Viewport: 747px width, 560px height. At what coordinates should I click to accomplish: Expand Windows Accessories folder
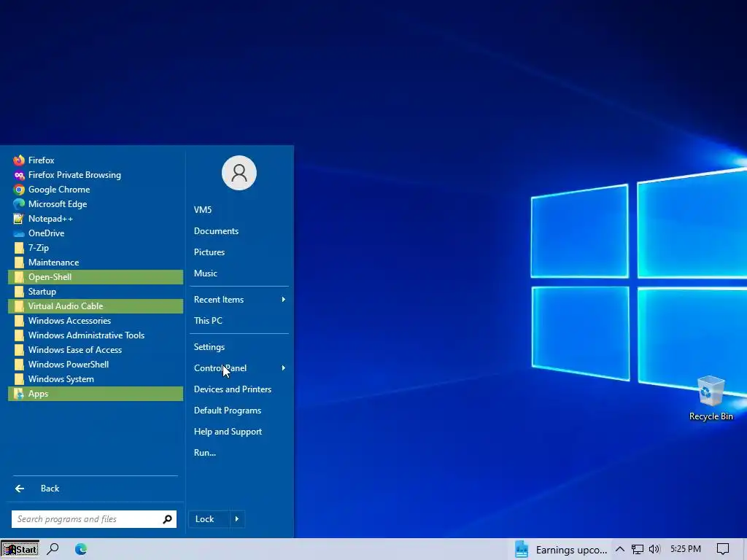point(96,321)
